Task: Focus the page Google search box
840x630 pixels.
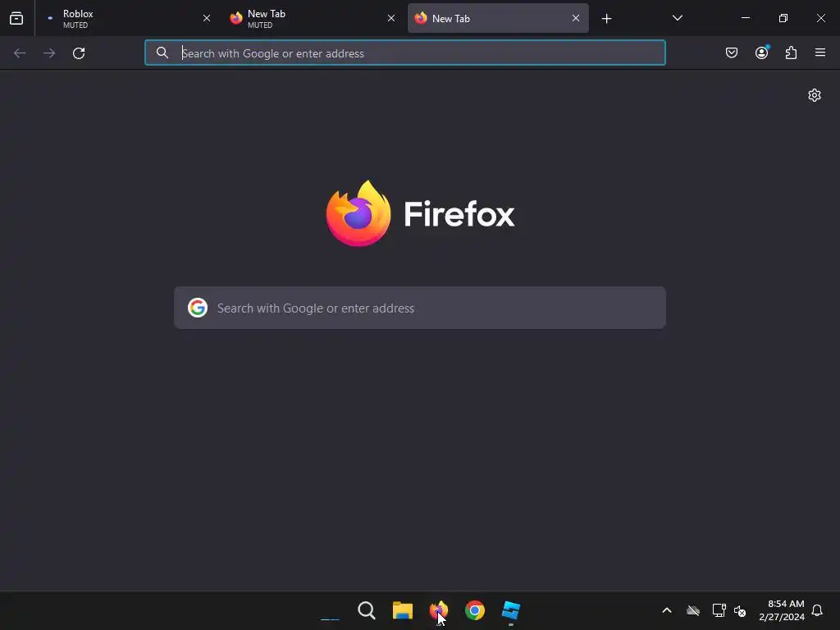Action: 420,308
